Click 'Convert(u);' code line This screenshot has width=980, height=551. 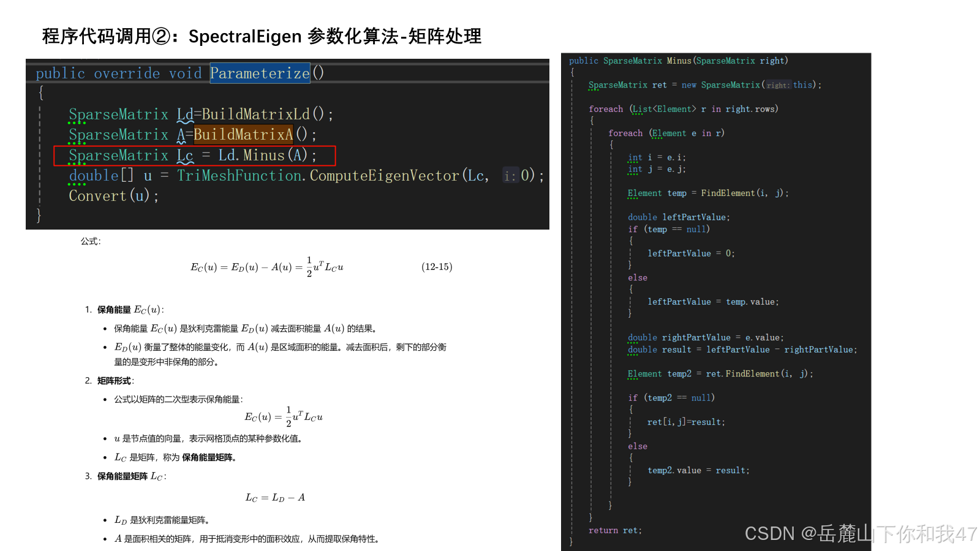113,196
